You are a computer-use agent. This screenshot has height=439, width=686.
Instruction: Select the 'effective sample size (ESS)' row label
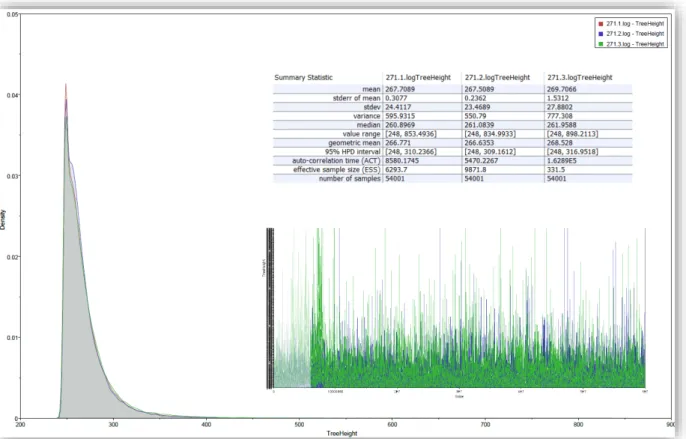pos(337,170)
